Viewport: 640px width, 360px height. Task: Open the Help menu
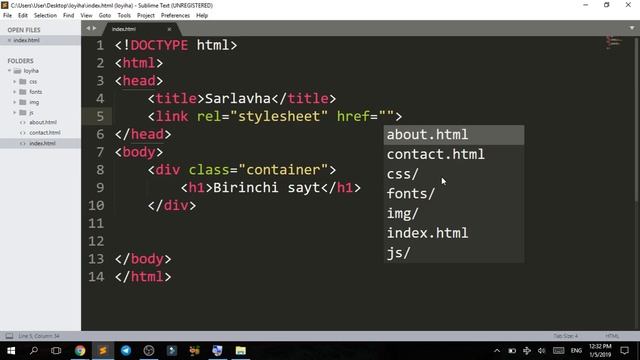(x=202, y=16)
